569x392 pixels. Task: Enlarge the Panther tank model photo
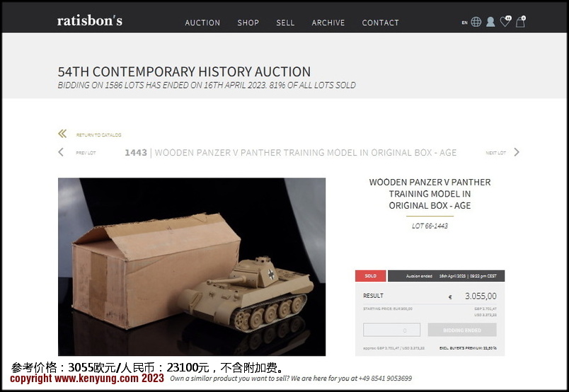tap(192, 267)
